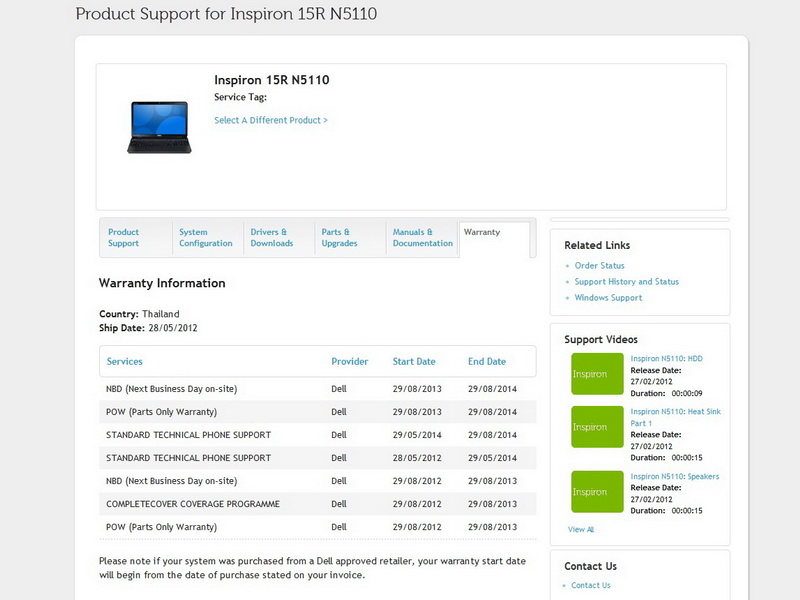Open the Heat Sink Part 1 video thumbnail
The width and height of the screenshot is (800, 600).
tap(597, 427)
